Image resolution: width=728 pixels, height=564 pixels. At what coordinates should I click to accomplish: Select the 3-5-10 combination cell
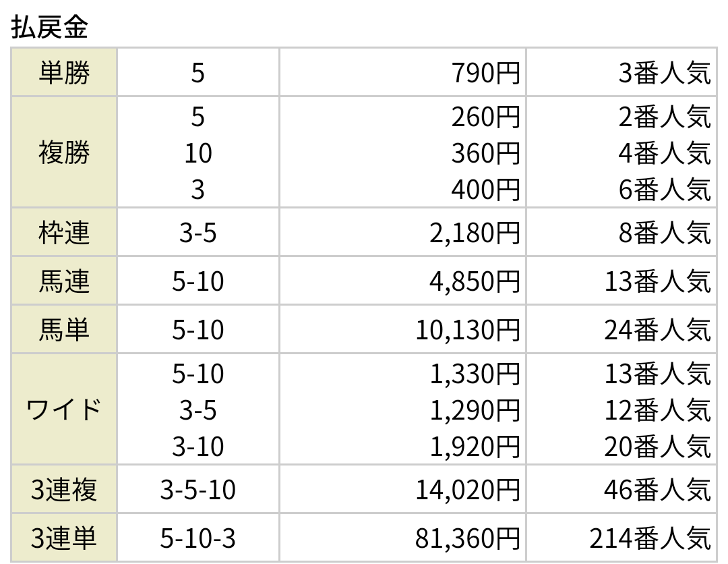point(198,490)
